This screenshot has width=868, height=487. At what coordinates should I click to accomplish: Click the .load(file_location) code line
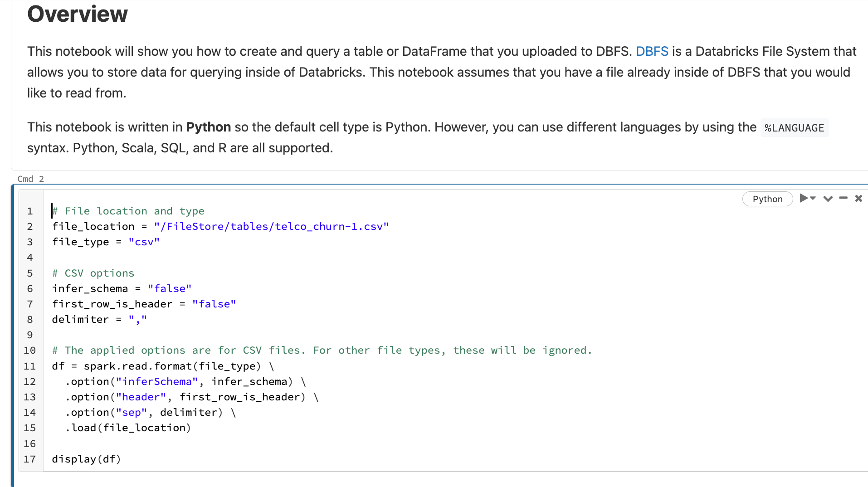point(128,428)
